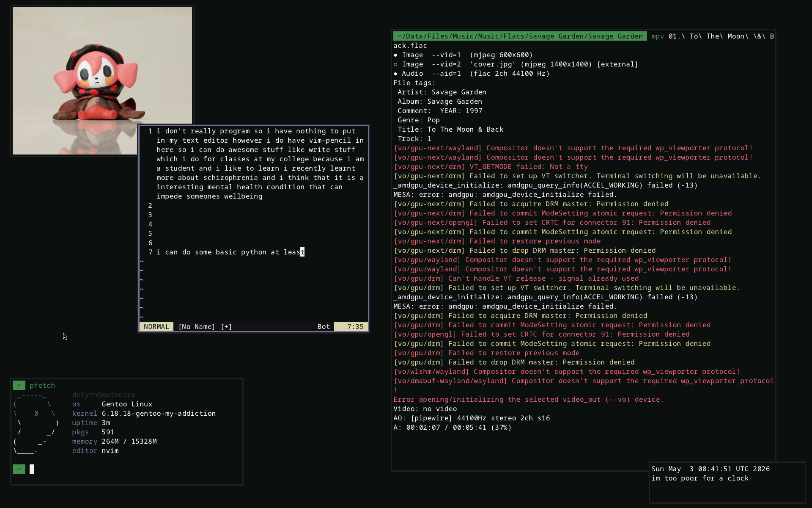
Task: Click the 'cover.jpg' external image line
Action: 516,64
